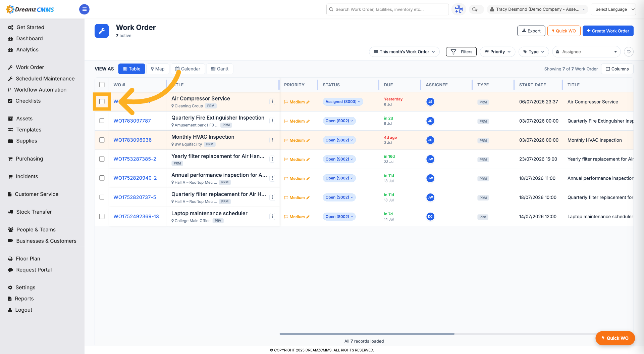Open Analytics from the sidebar
This screenshot has height=354, width=644.
click(28, 50)
